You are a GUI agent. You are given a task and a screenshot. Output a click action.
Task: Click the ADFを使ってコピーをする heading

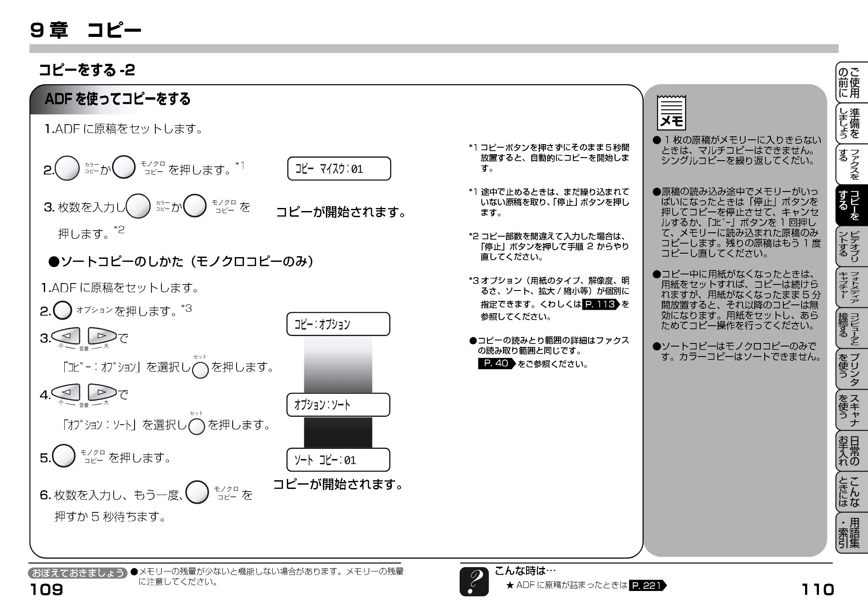[118, 99]
